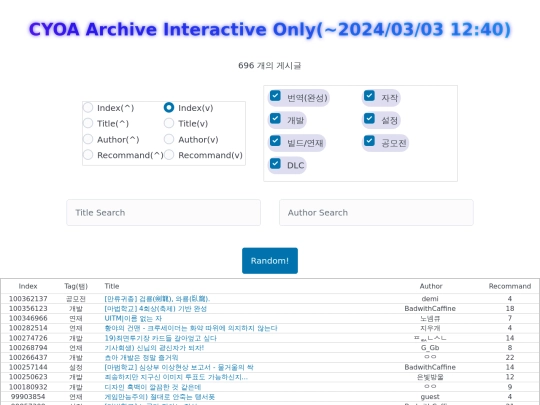Click the Random! button
This screenshot has height=405, width=540.
coord(270,261)
